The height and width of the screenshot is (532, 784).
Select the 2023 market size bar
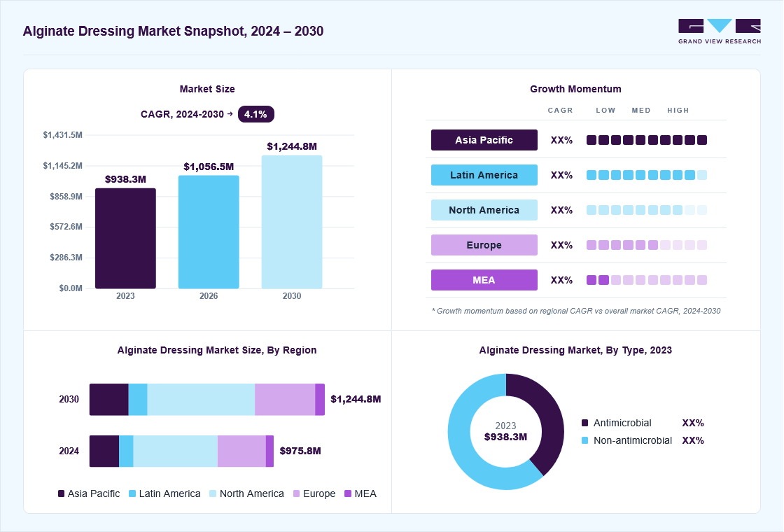[125, 239]
